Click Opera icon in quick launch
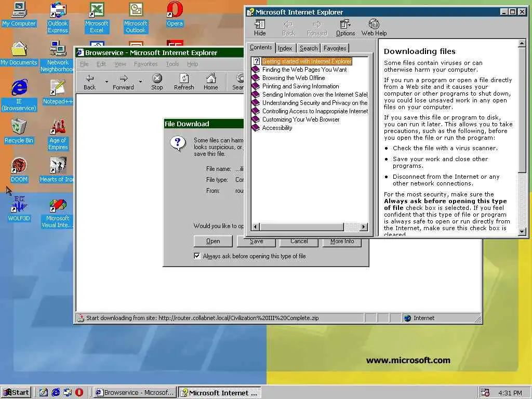This screenshot has height=399, width=532. [79, 392]
